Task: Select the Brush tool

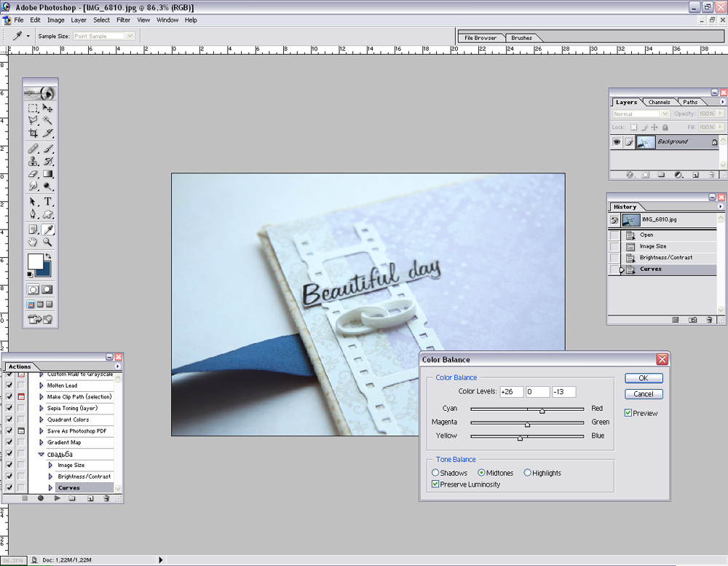Action: point(47,149)
